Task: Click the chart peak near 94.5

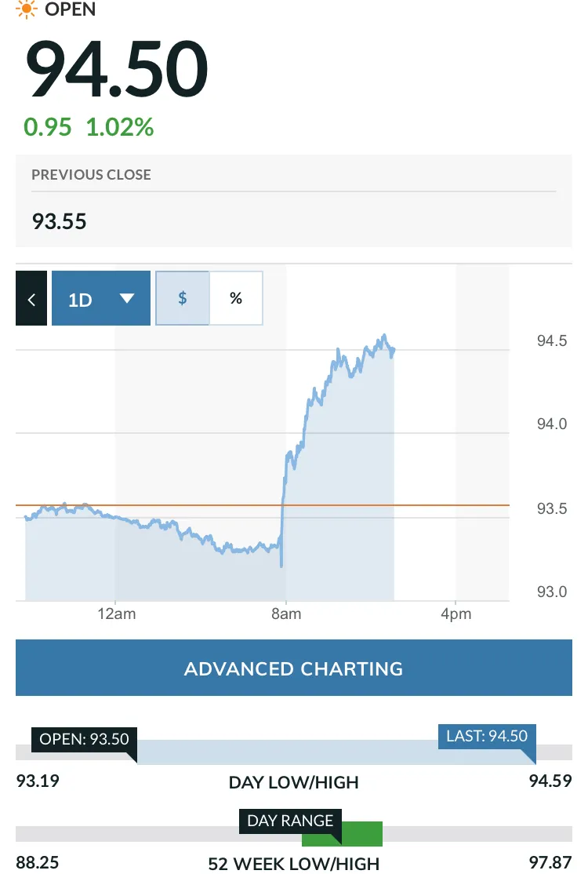Action: (383, 336)
